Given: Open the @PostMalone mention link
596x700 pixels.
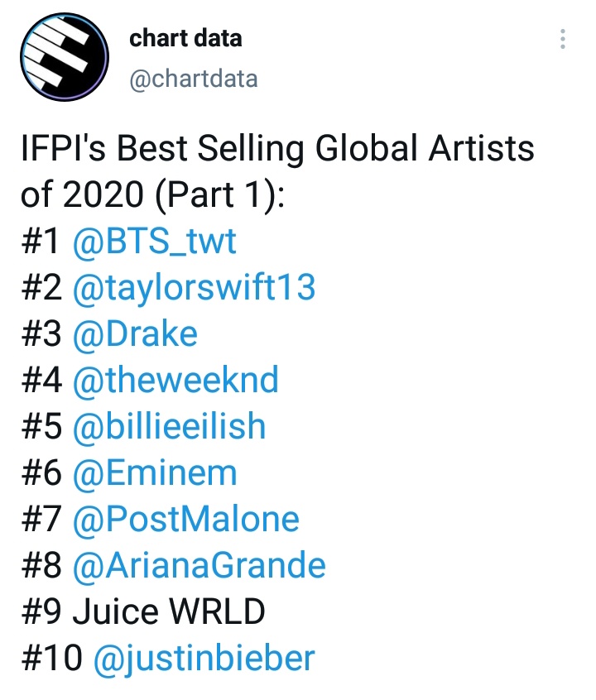Looking at the screenshot, I should pos(186,519).
